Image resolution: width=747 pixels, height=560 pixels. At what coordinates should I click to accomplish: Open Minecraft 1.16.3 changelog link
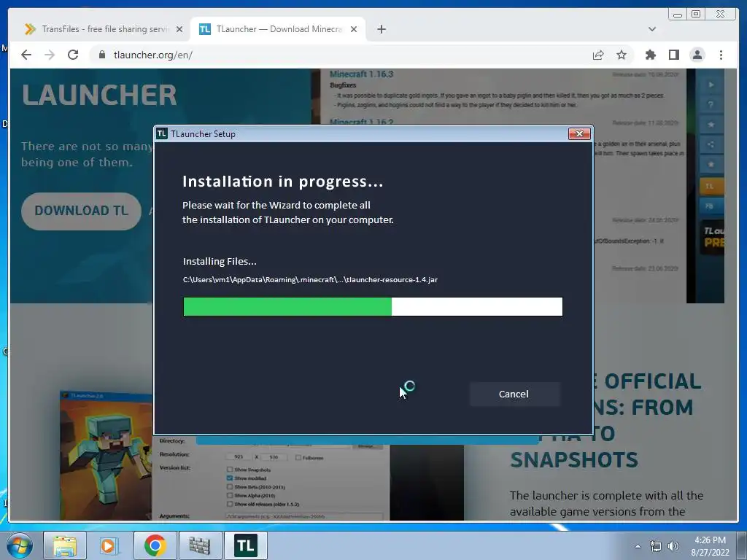pos(362,74)
